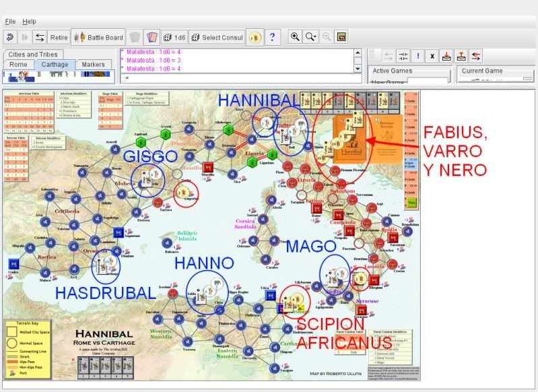Image resolution: width=538 pixels, height=392 pixels.
Task: Click the green Turn marker on track
Action: click(x=411, y=202)
